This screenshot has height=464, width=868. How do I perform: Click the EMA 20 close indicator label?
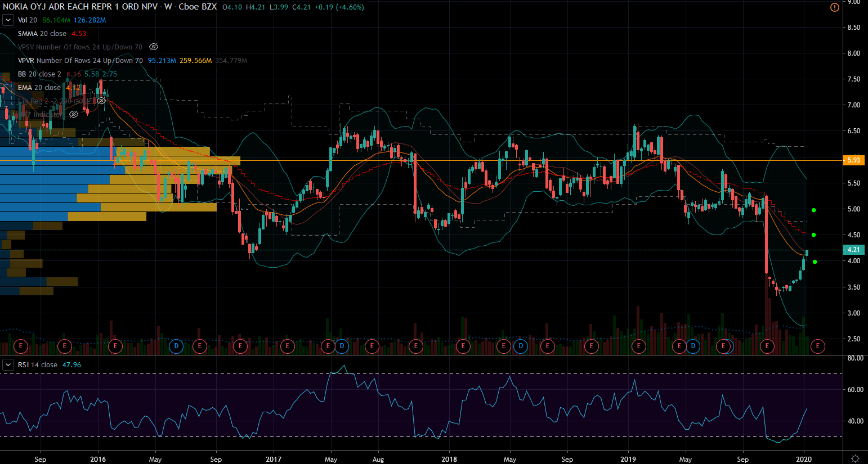click(x=39, y=88)
